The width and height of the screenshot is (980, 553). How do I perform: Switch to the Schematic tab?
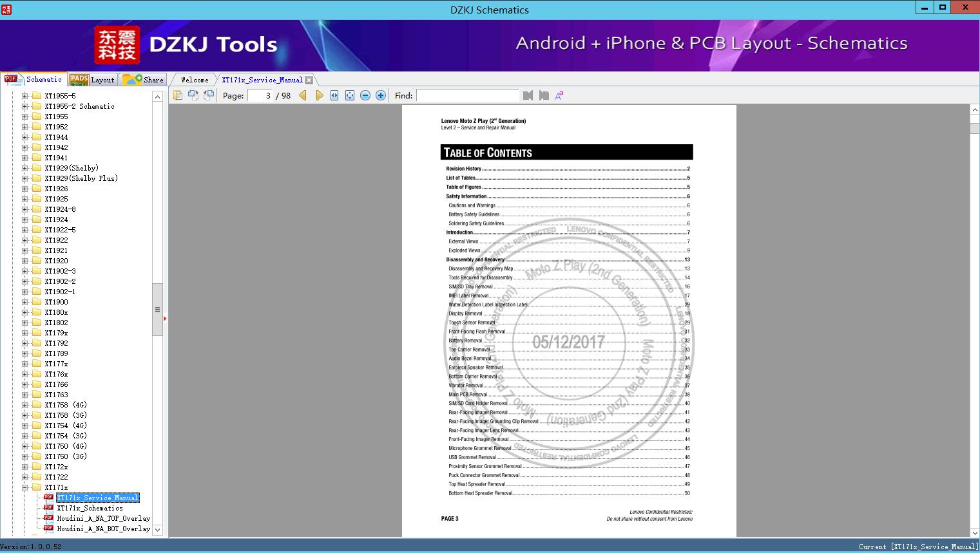coord(34,79)
